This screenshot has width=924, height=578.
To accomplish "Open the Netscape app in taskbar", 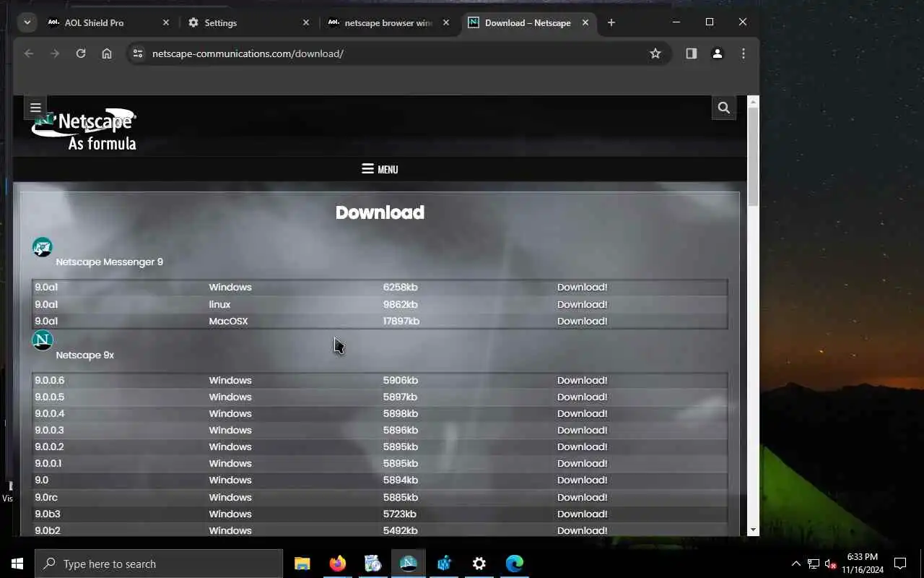I will click(x=408, y=564).
